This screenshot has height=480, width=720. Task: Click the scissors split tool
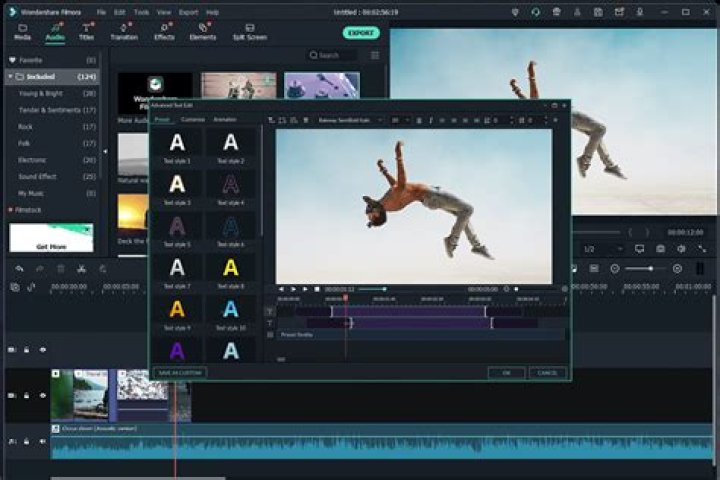point(81,269)
